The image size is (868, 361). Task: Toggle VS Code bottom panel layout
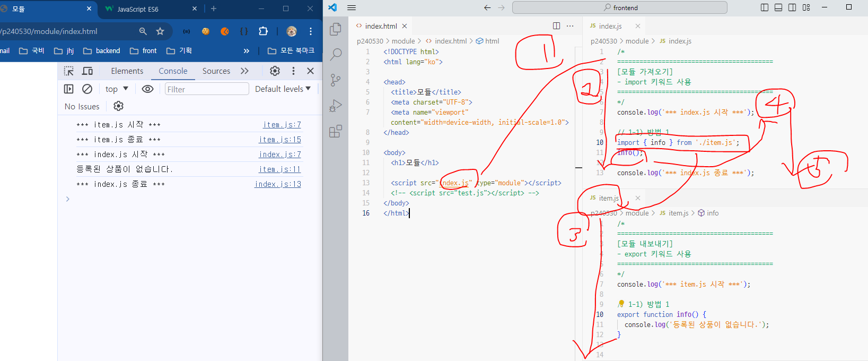[778, 7]
